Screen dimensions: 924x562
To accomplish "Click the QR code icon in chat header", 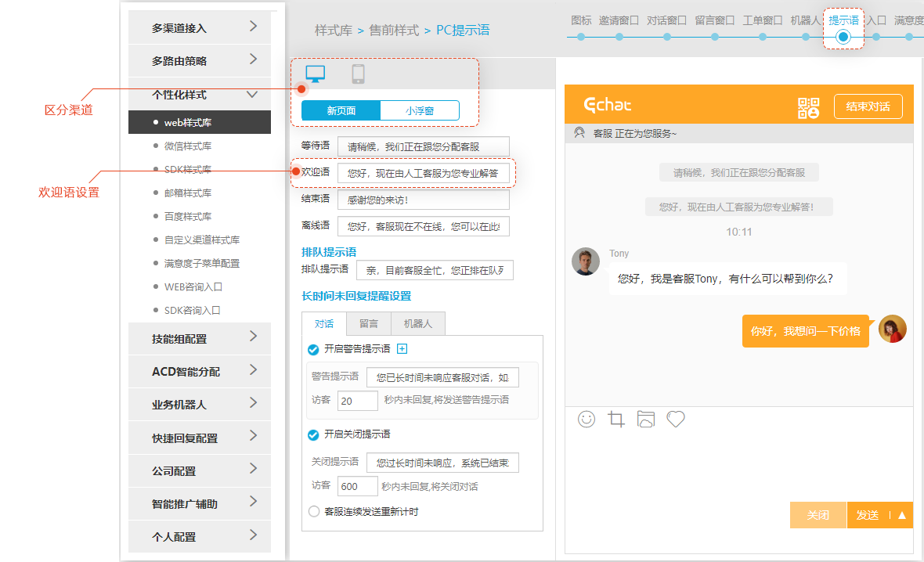I will coord(808,107).
